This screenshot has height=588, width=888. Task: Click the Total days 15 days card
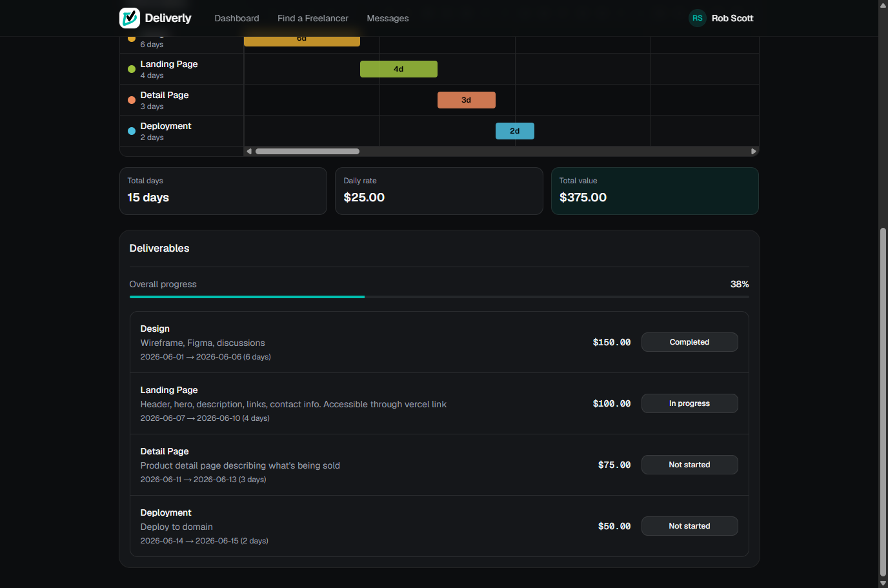tap(223, 191)
